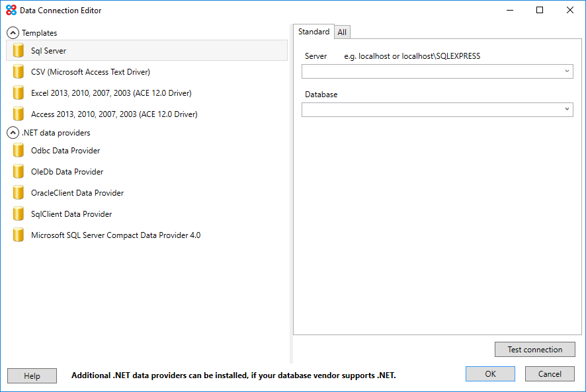Select the Standard tab
This screenshot has width=586, height=392.
(x=314, y=31)
